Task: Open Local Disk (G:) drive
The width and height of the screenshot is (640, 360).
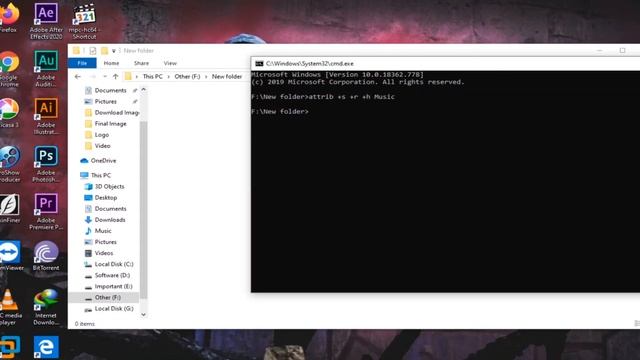Action: 110,309
